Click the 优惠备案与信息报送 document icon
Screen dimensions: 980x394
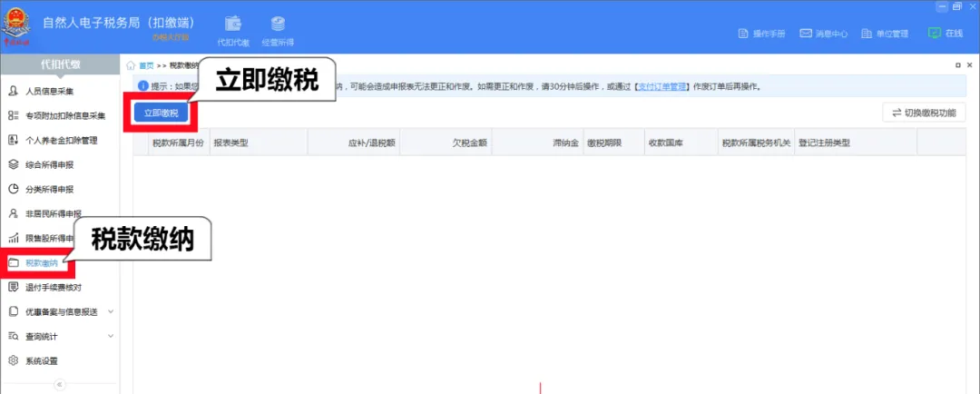[13, 311]
